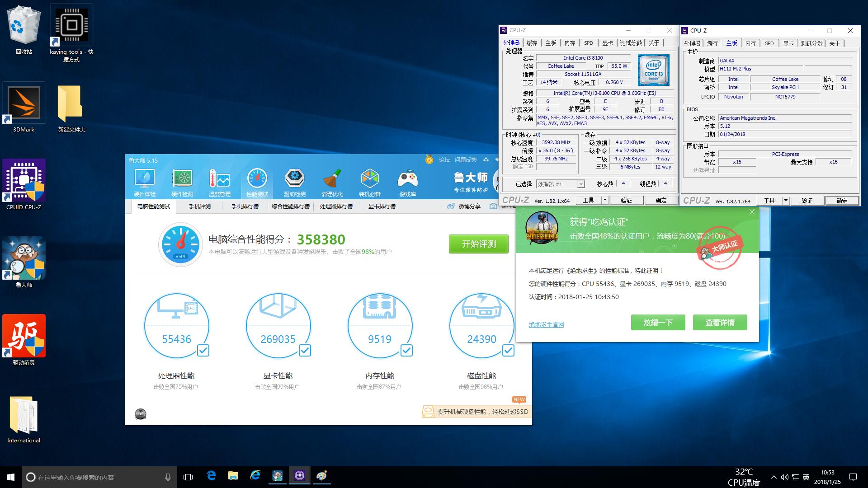Toggle the checkmark under 磁盘性能 score
The width and height of the screenshot is (868, 488).
pos(509,350)
